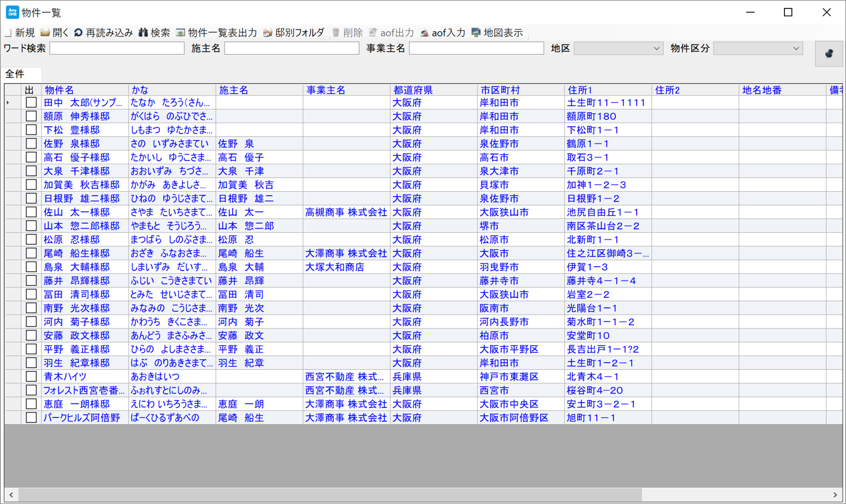Check the box for 田中 太郎 row
The image size is (846, 504).
(31, 103)
